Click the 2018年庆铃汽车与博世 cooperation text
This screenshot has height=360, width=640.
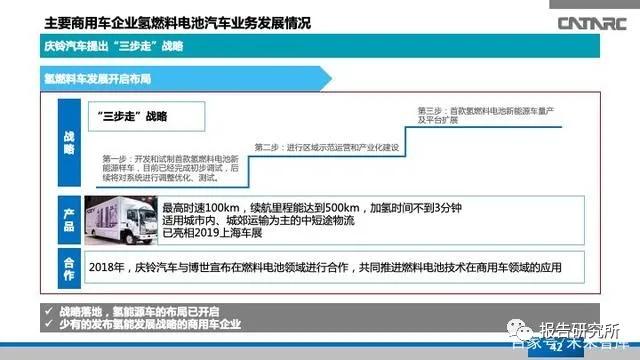(325, 268)
